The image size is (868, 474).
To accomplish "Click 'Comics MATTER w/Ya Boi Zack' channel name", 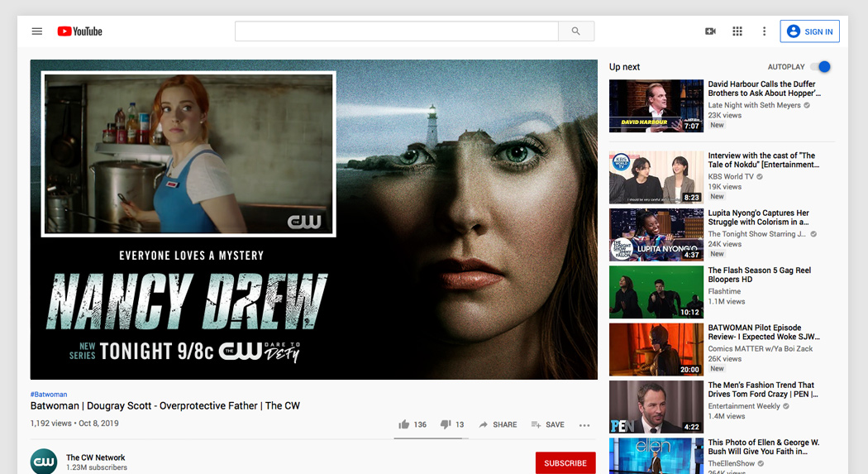I will [x=760, y=349].
